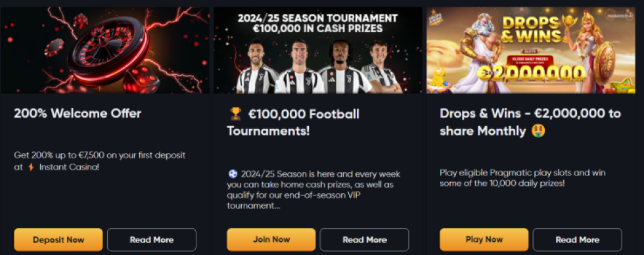Click the trophy icon beside Football Tournaments
Viewport: 644px width, 255px height.
click(x=234, y=114)
